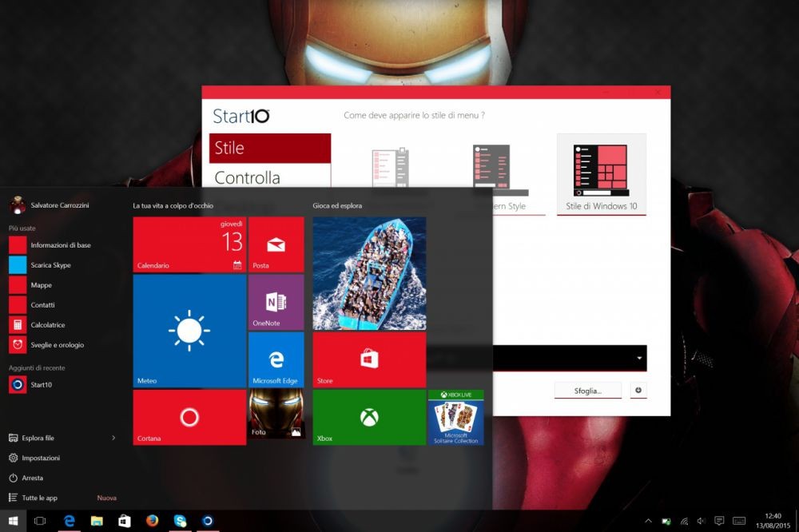Click Firefox icon in the taskbar

click(153, 521)
